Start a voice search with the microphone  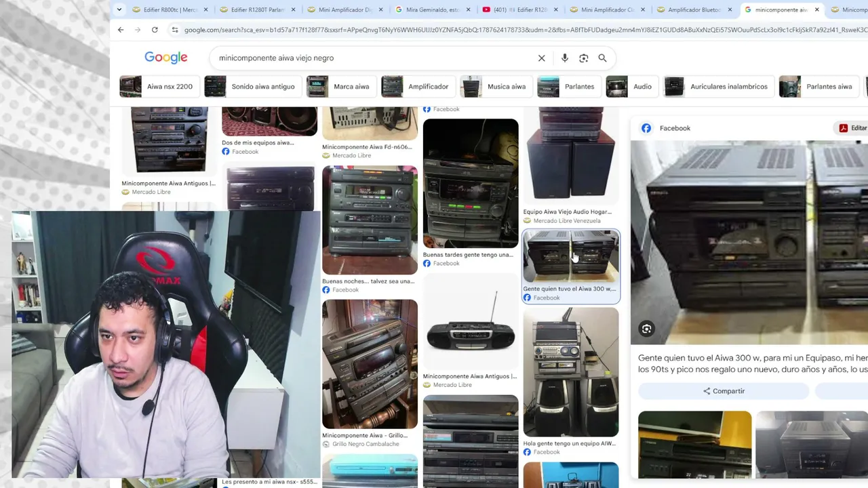coord(564,58)
